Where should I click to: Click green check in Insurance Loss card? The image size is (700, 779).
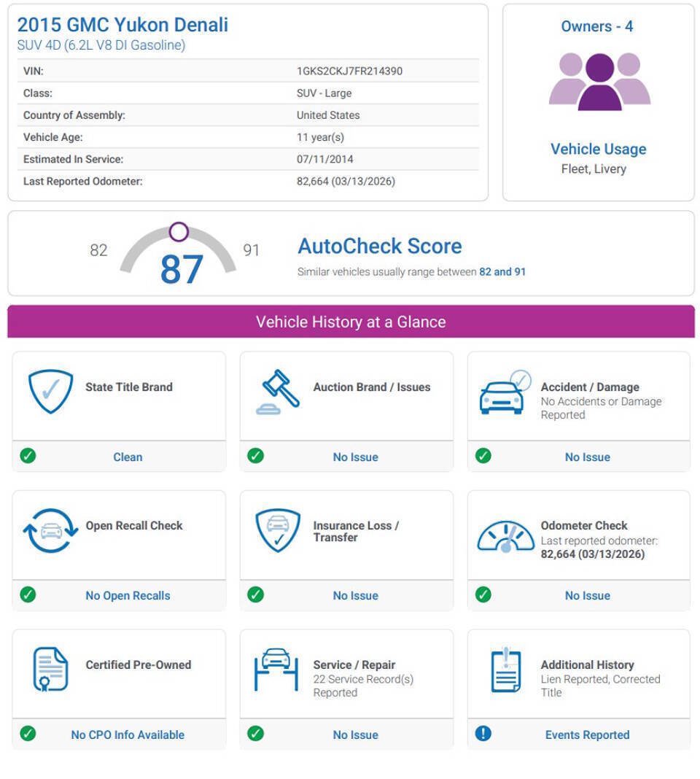coord(255,594)
